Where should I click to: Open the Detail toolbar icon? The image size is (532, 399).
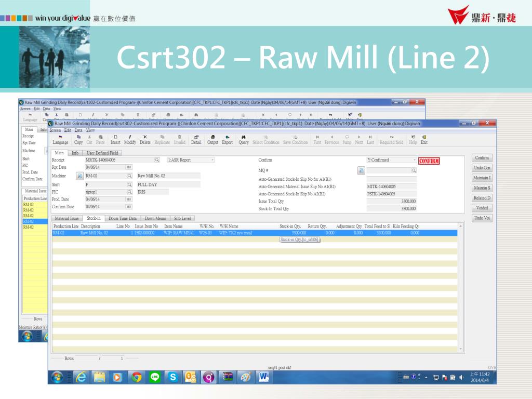[x=196, y=137]
